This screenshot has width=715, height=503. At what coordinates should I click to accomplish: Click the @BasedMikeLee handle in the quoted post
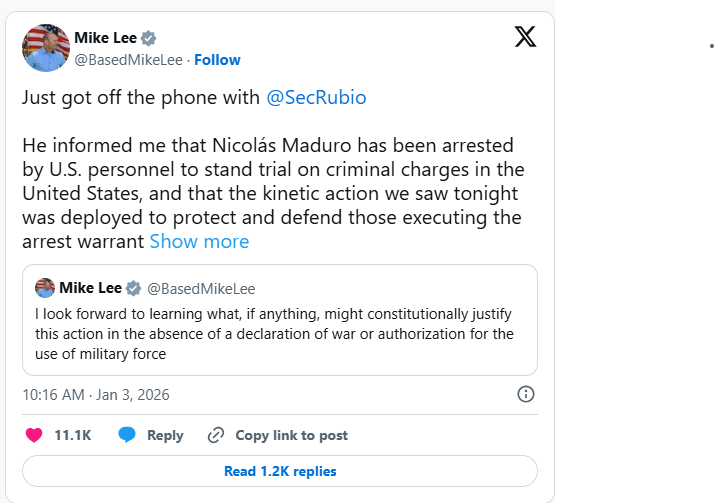[x=201, y=288]
